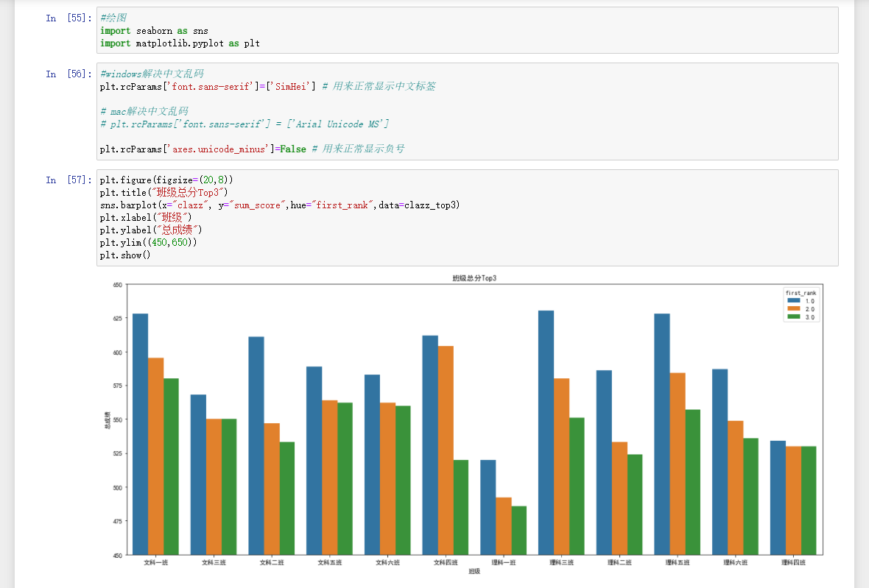
Task: Click the green 3.0 legend swatch
Action: pyautogui.click(x=794, y=316)
